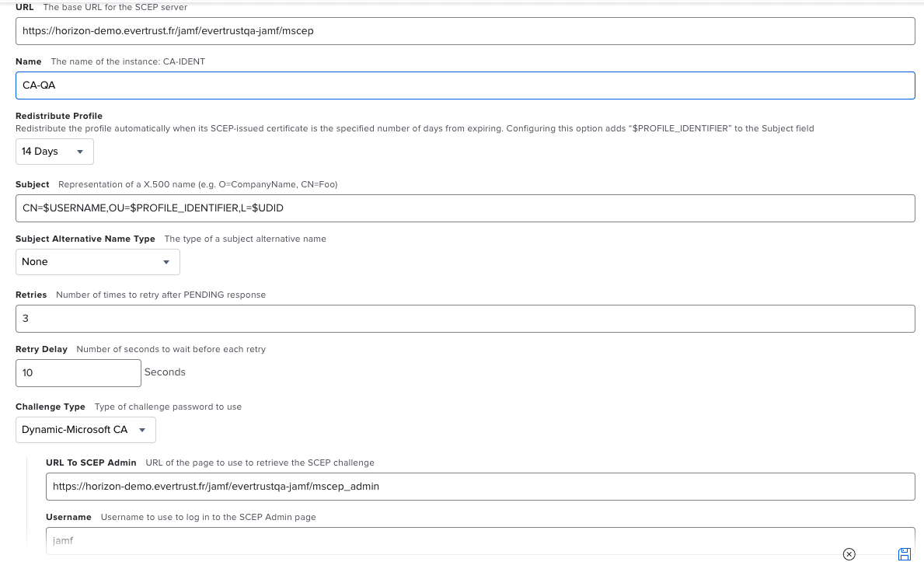Save the configuration with the floppy disk icon
This screenshot has height=562, width=924.
coord(904,554)
